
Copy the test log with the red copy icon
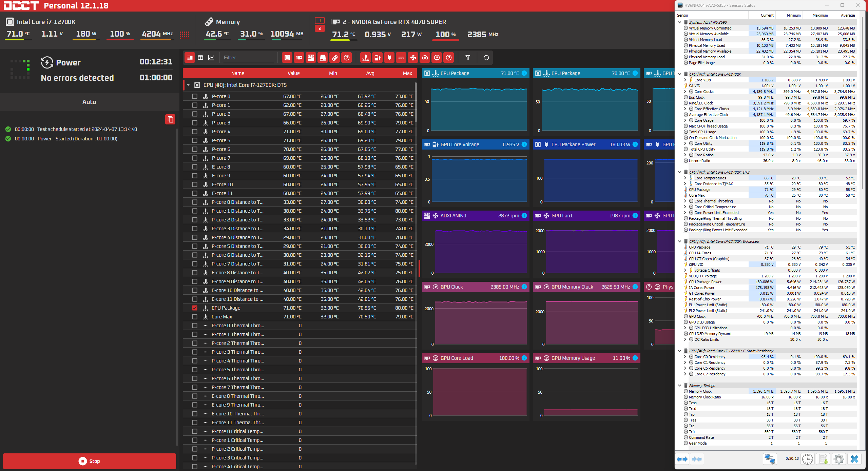point(170,119)
